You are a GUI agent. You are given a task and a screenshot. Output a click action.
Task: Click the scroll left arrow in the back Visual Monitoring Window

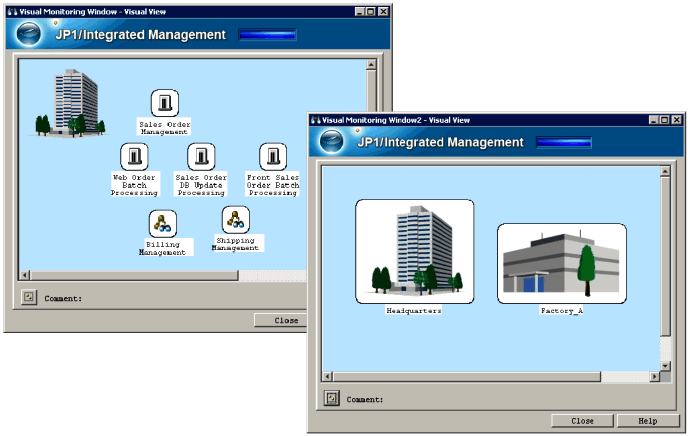pos(25,275)
